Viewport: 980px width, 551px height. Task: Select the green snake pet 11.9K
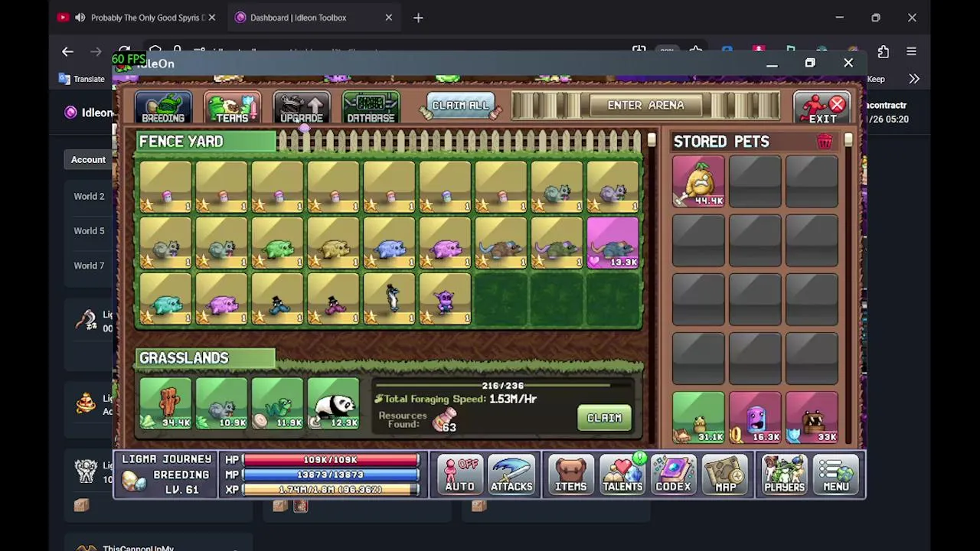click(x=277, y=403)
